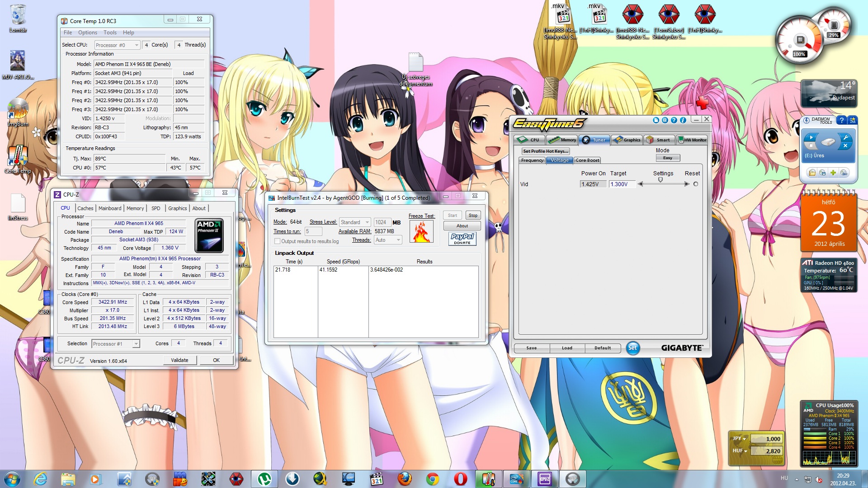This screenshot has height=488, width=868.
Task: Click the Easy mode button in EasyTune6
Action: pos(668,158)
